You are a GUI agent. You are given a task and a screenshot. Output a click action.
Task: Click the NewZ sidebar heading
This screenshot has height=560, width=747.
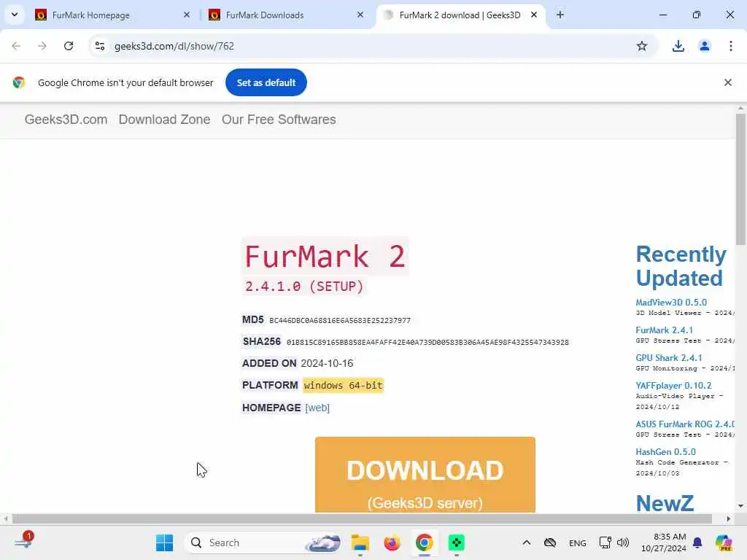(665, 503)
